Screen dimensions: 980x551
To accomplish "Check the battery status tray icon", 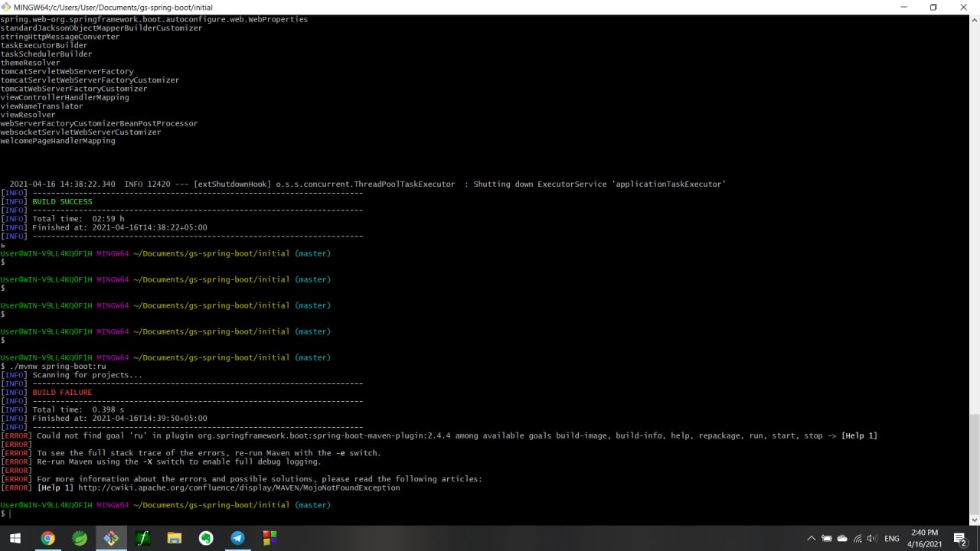I will (827, 539).
